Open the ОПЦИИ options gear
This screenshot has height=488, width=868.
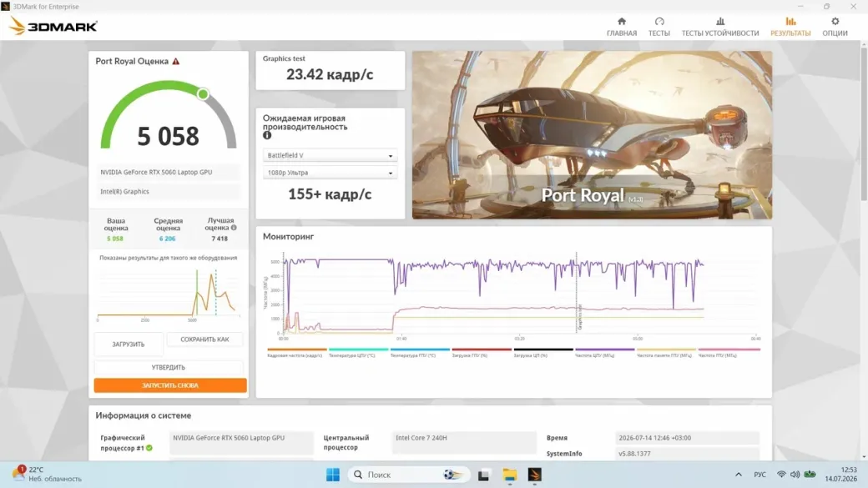(x=835, y=27)
